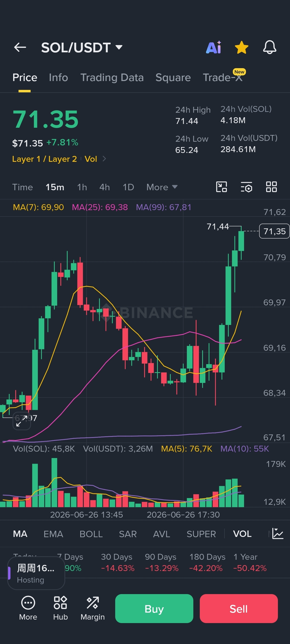The width and height of the screenshot is (290, 644).
Task: Open the More options icon
Action: (28, 608)
